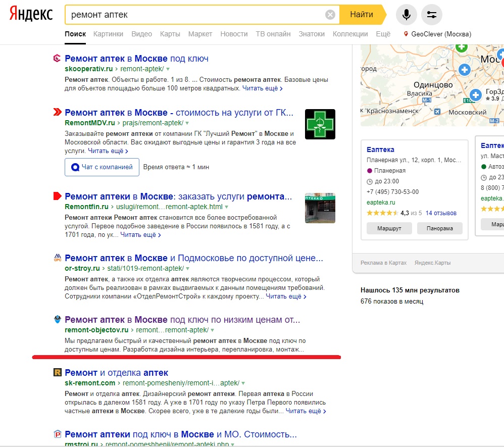Expand sk-remont.com result options arrow

243,383
